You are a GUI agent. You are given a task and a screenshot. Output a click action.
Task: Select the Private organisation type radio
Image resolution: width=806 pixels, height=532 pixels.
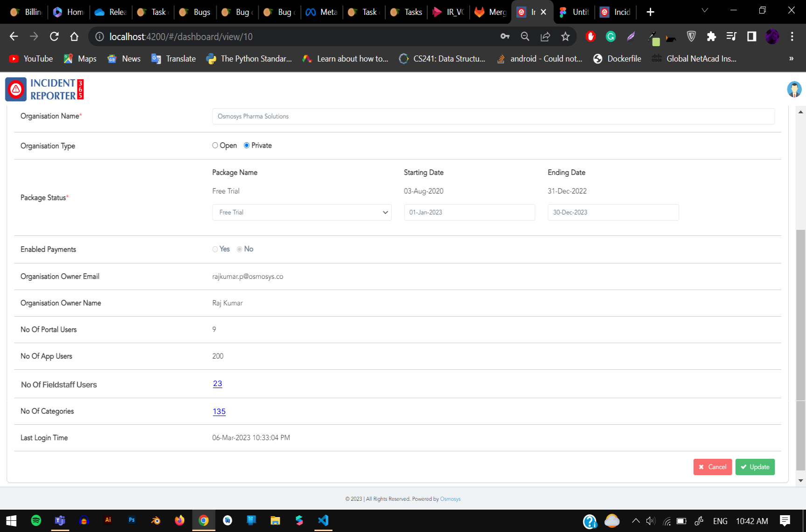pos(247,145)
